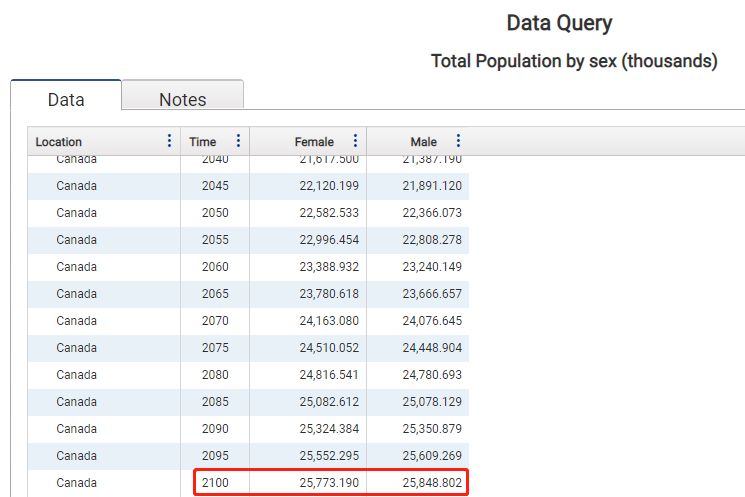Screen dimensions: 745x497
Task: Open the Location column options menu
Action: pos(169,141)
